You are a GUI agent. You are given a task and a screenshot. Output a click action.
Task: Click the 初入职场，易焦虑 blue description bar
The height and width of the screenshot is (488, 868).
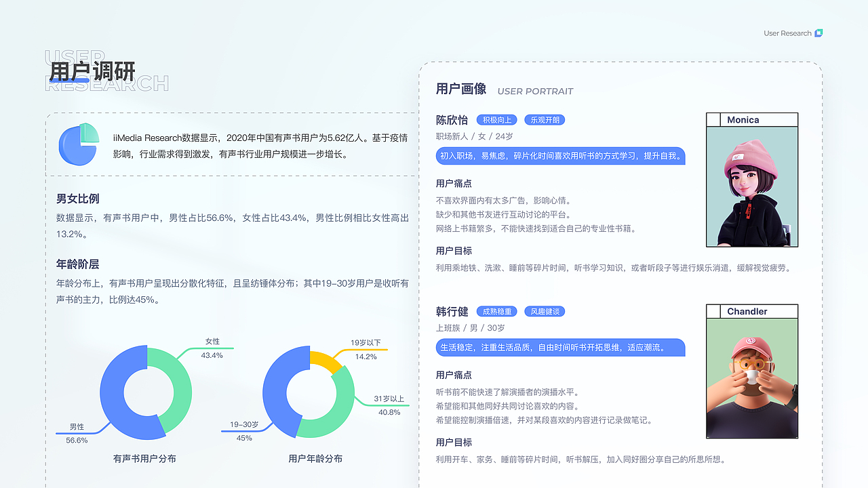[x=560, y=156]
